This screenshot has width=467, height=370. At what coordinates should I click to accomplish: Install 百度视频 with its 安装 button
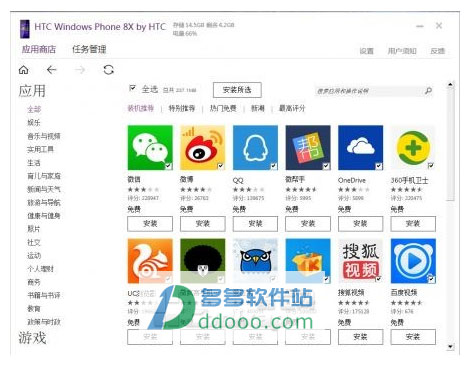(413, 337)
